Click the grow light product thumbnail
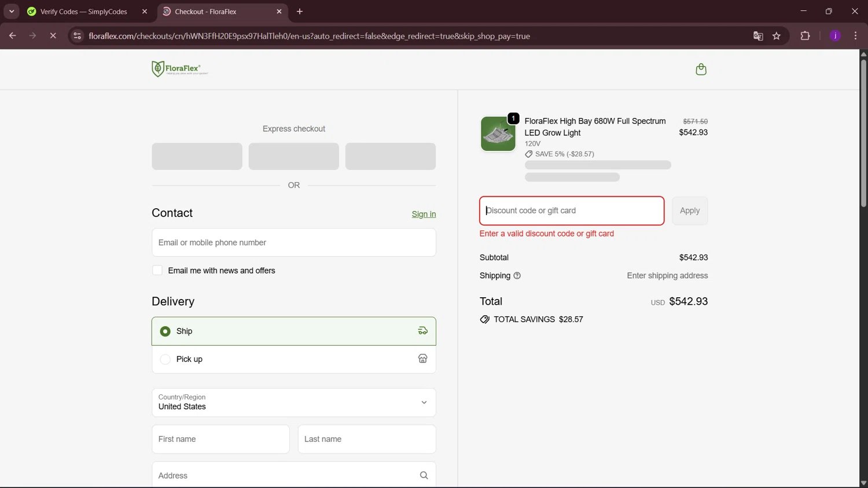This screenshot has height=488, width=868. [x=498, y=134]
